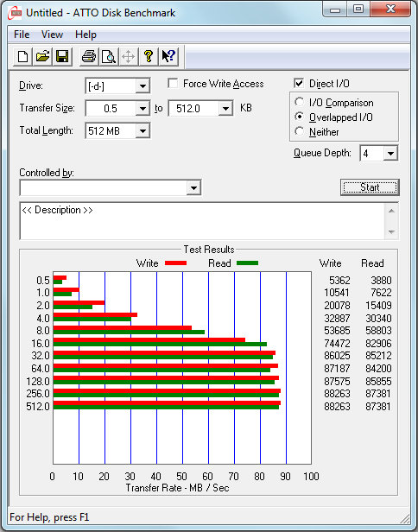Activate the context help arrow-question icon
Viewport: 418px width, 532px height.
[168, 56]
